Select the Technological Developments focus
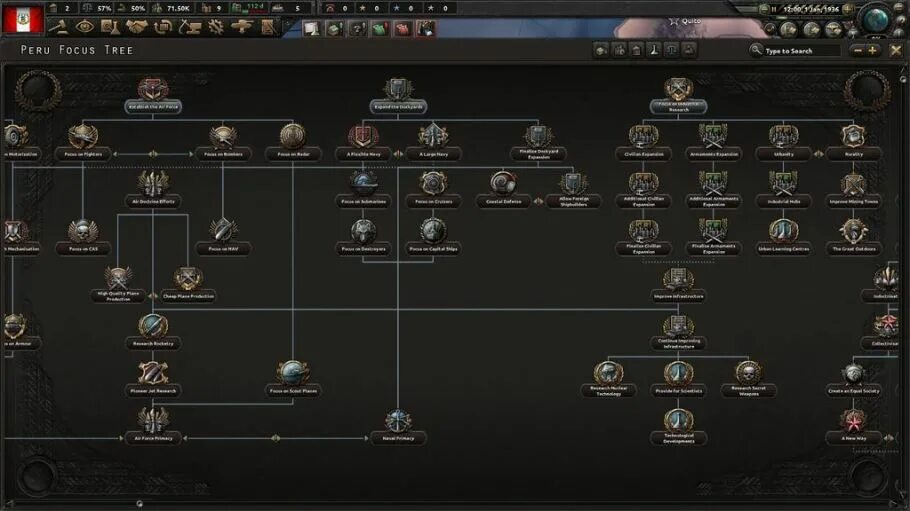Screen dimensions: 910x511 tap(678, 426)
